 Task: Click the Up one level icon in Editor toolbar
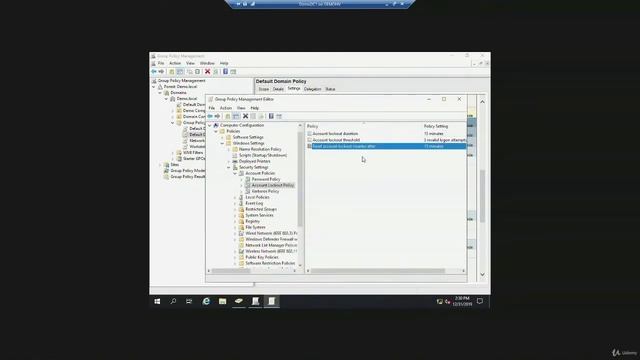(228, 116)
